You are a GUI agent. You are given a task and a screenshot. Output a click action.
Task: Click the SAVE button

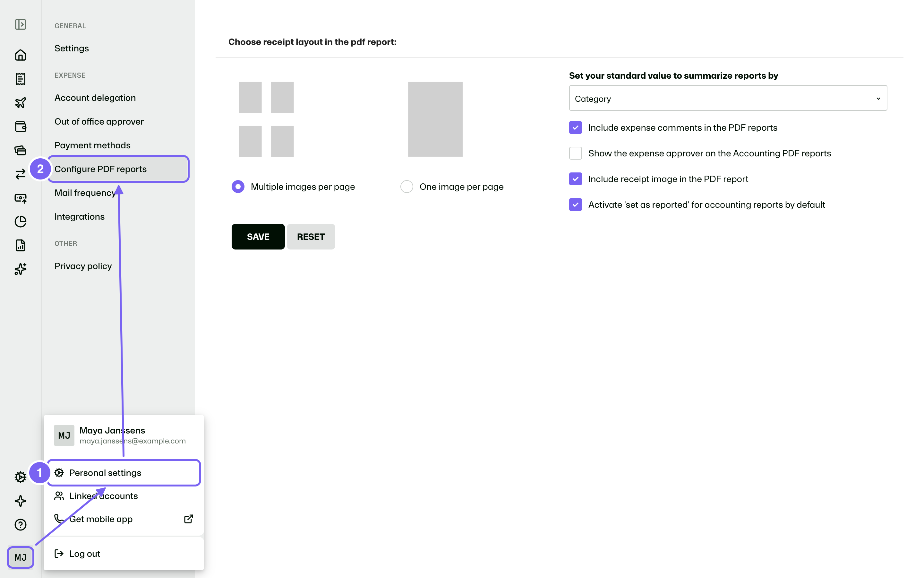click(258, 237)
